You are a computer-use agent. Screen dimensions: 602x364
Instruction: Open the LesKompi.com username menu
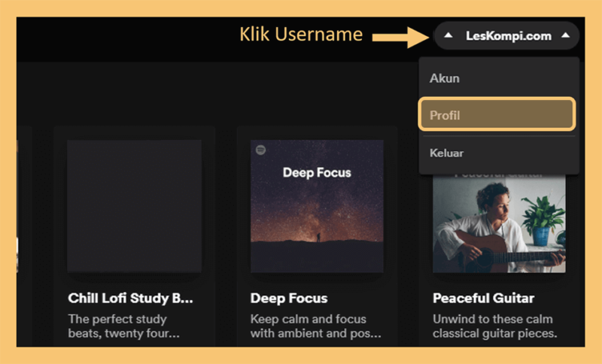(506, 35)
